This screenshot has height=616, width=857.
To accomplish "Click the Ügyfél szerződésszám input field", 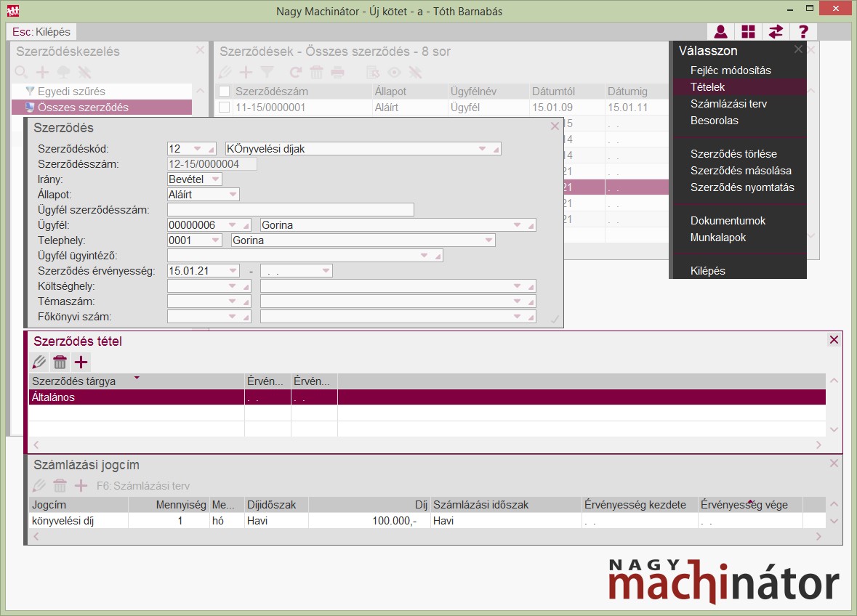I will 291,210.
